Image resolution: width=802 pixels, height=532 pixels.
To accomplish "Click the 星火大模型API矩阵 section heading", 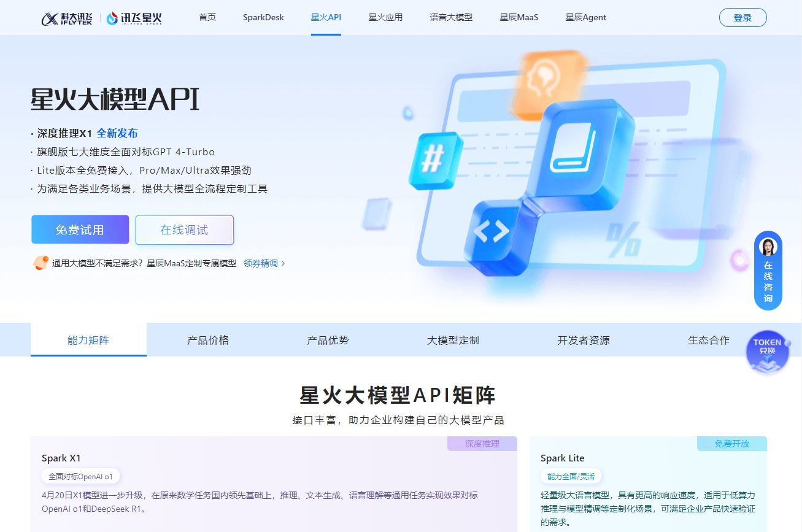I will click(x=398, y=395).
